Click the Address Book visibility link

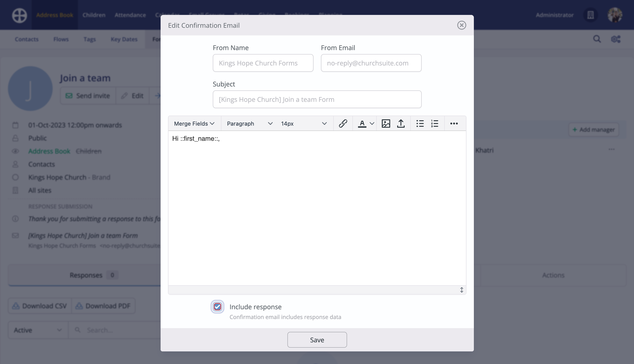(49, 151)
